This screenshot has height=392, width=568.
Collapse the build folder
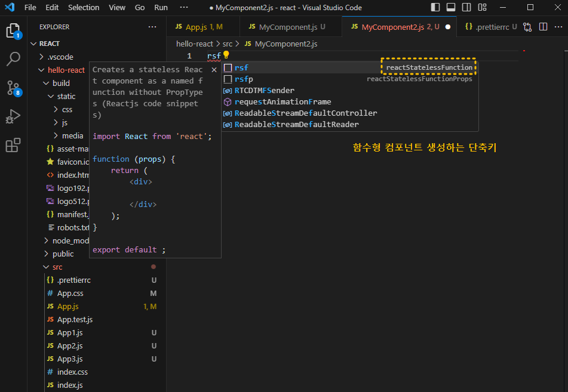point(60,83)
